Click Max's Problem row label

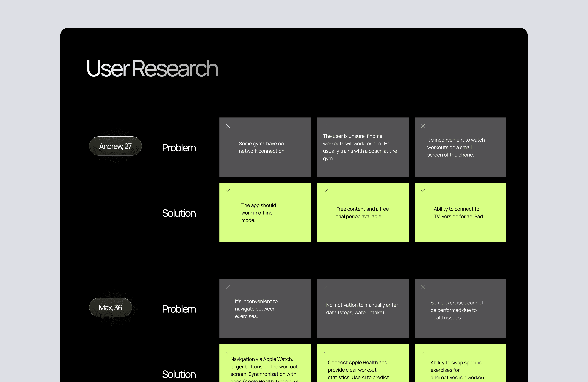(179, 309)
